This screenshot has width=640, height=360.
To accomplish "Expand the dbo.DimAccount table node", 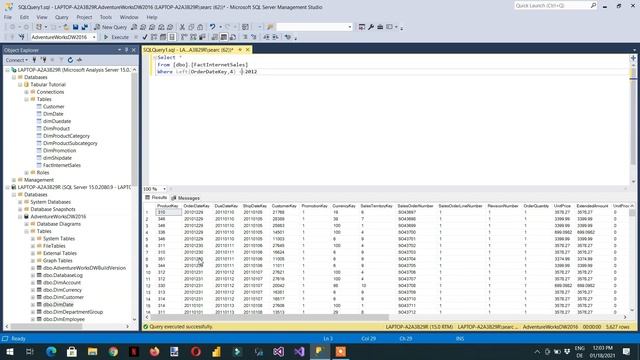I will point(33,282).
